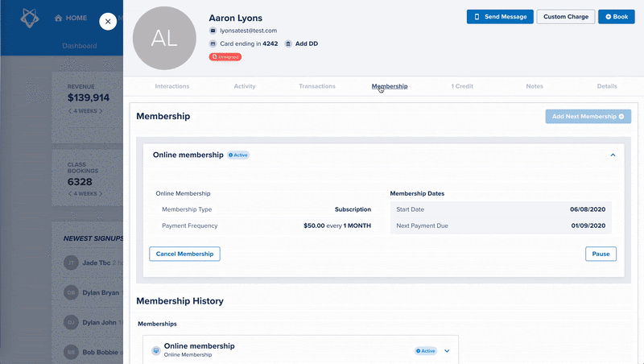
Task: Close the member profile panel
Action: (109, 22)
